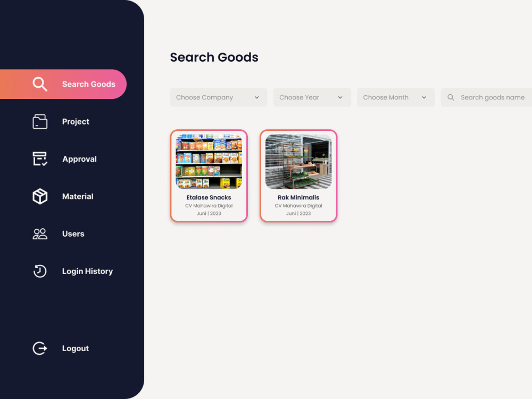Click the Search Goods magnifier icon in sidebar
This screenshot has height=399, width=532.
pyautogui.click(x=40, y=84)
